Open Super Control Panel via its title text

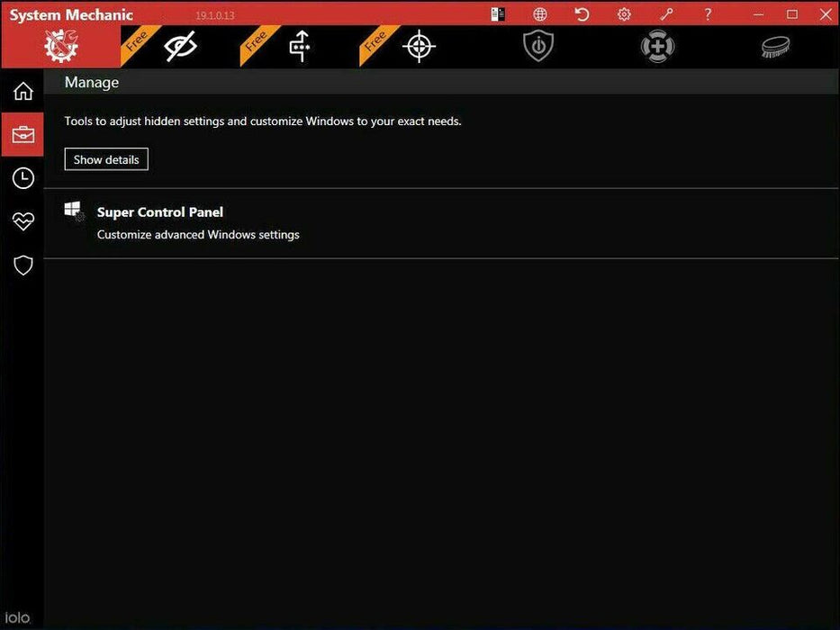coord(160,211)
